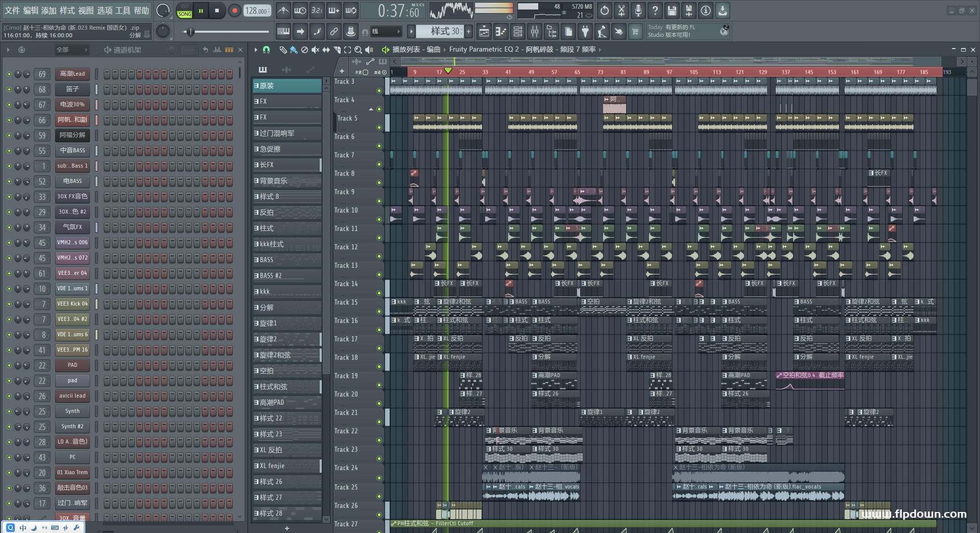Viewport: 980px width, 533px height.
Task: Expand the playlist options menu arrow
Action: tap(255, 50)
